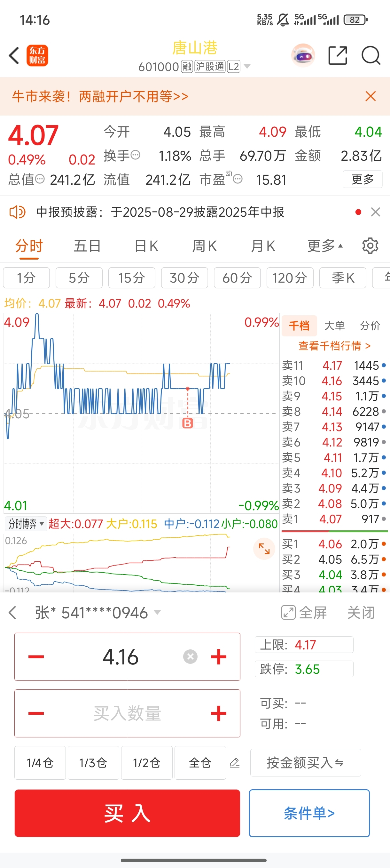Tap the 买1 4.06 order row
Viewport: 390px width, 868px height.
click(x=334, y=544)
